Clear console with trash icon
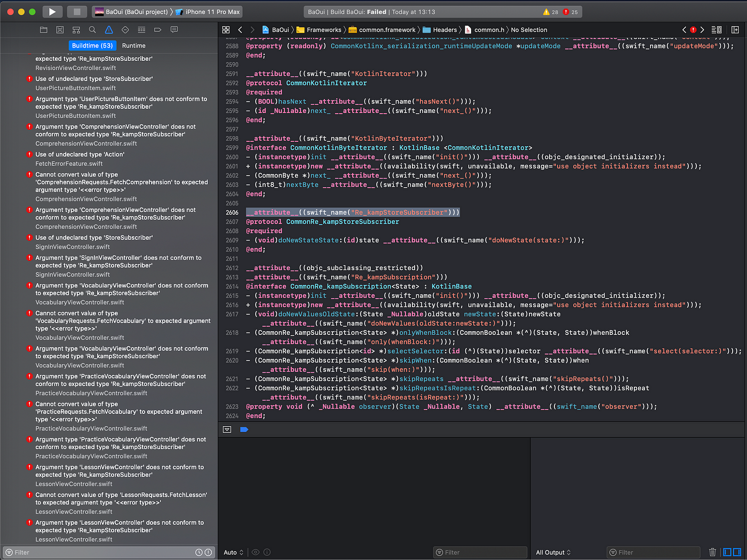Screen dimensions: 747x560 [x=712, y=553]
